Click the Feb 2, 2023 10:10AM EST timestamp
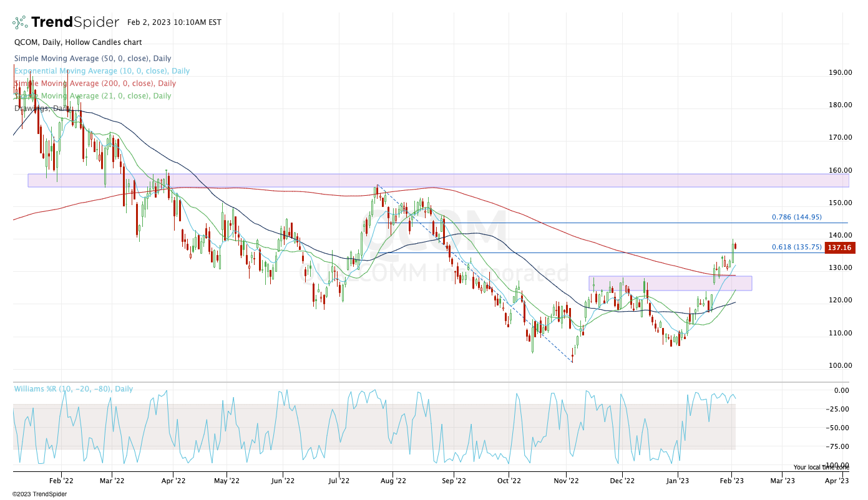The image size is (868, 500). coord(174,22)
